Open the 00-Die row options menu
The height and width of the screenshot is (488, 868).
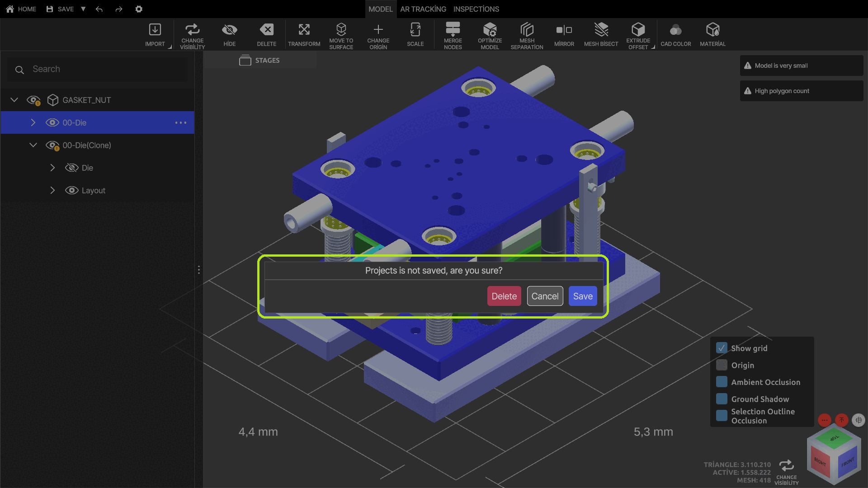181,122
